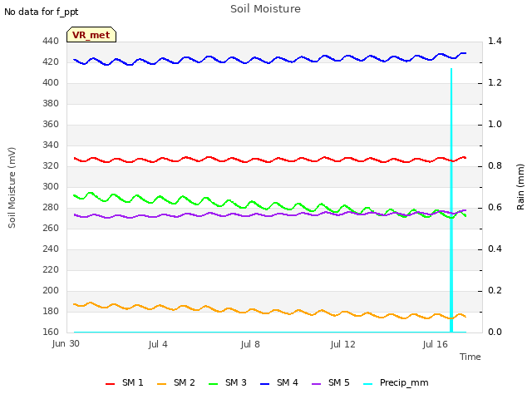Click the Jul 4 x-axis tick label

coord(158,344)
